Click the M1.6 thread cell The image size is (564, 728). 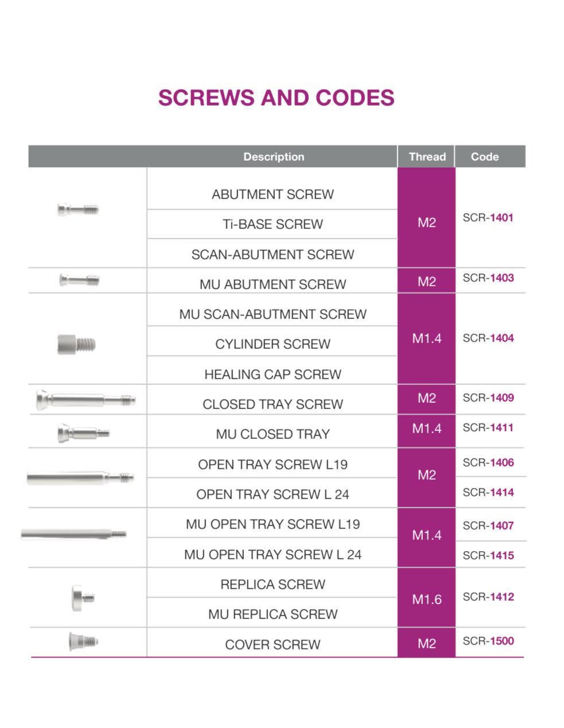click(x=427, y=599)
